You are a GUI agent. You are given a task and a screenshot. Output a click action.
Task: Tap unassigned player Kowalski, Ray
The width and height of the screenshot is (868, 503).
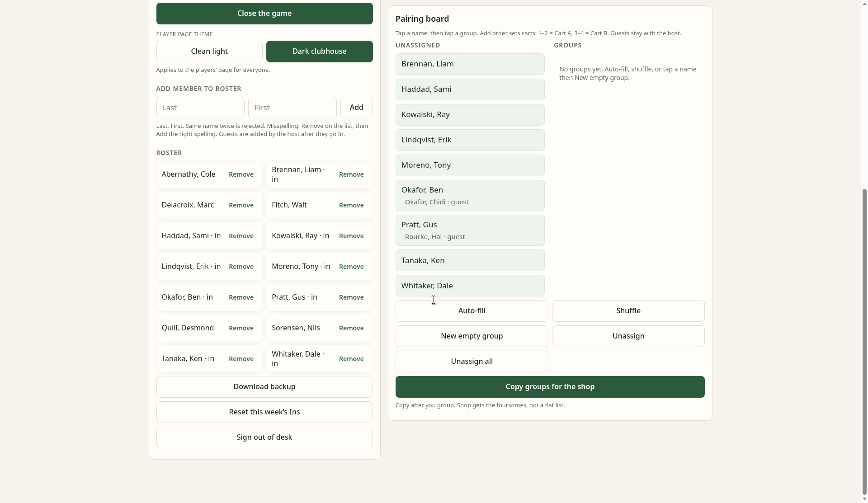(470, 115)
